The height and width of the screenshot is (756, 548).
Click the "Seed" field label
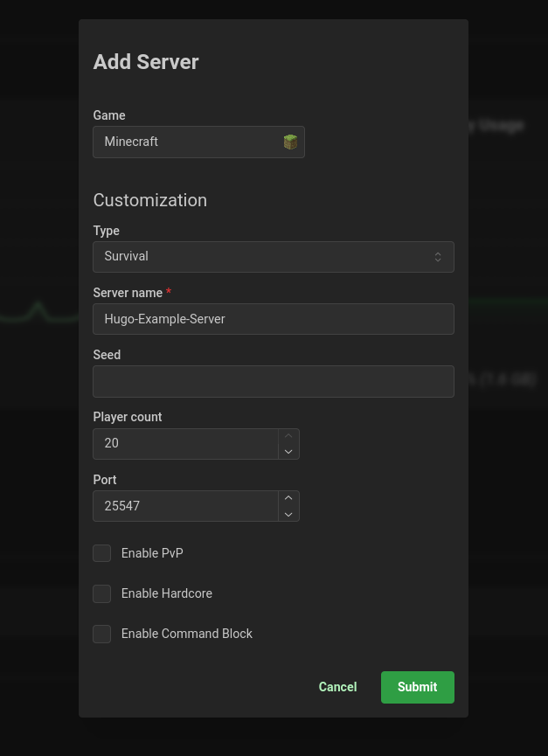107,355
